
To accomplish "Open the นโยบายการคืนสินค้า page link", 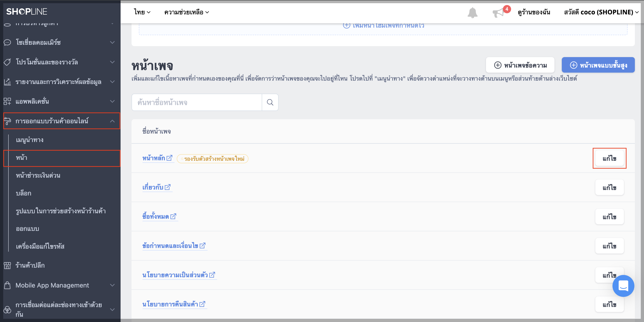I will click(170, 304).
